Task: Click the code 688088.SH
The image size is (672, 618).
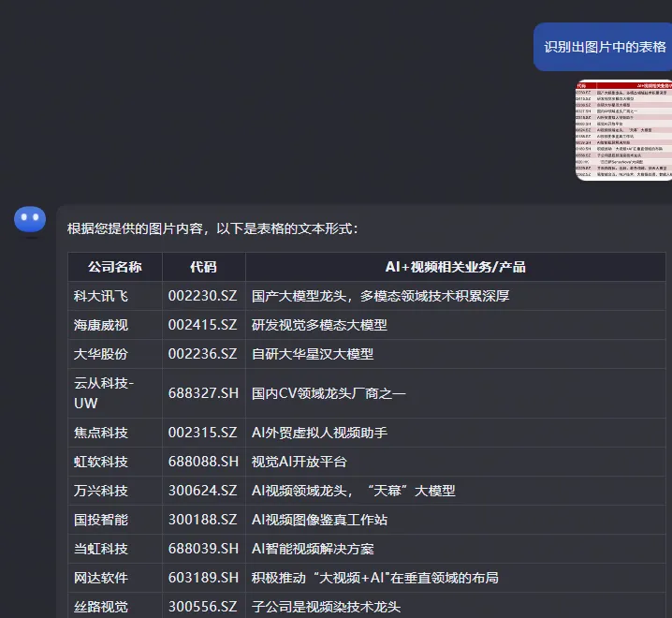Action: pos(203,462)
